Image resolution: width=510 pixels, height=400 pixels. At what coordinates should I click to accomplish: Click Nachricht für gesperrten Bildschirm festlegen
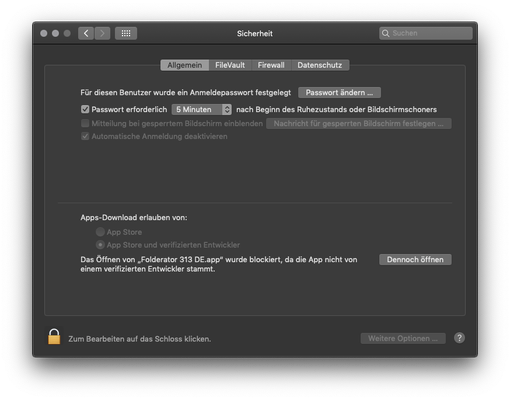tap(359, 124)
